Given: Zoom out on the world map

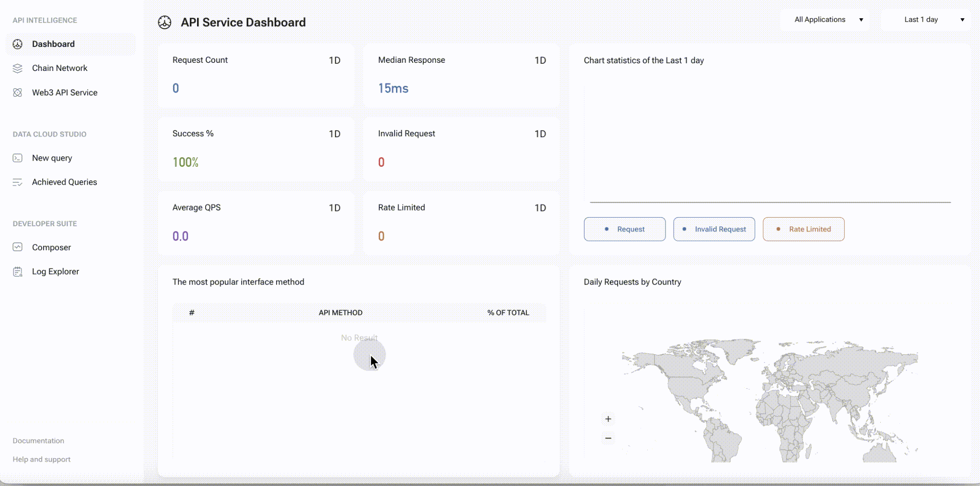Looking at the screenshot, I should pyautogui.click(x=608, y=438).
